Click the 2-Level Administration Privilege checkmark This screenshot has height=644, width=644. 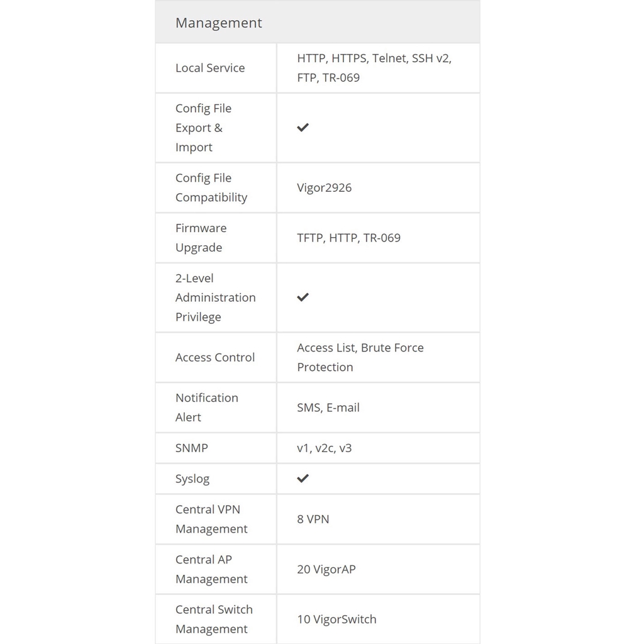pyautogui.click(x=303, y=297)
